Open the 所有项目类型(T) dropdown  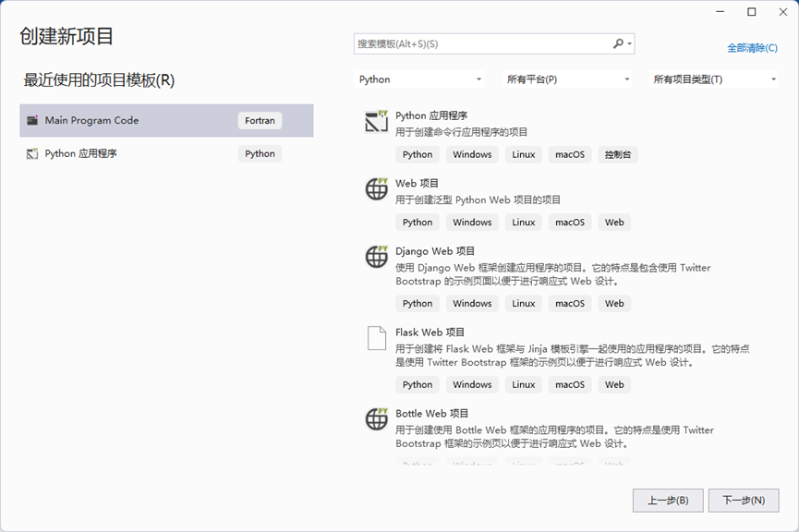[x=714, y=79]
